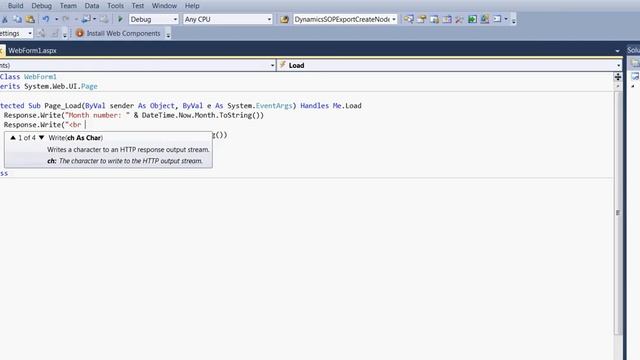This screenshot has width=640, height=360.
Task: Click the green Start Page icon
Action: (472, 19)
